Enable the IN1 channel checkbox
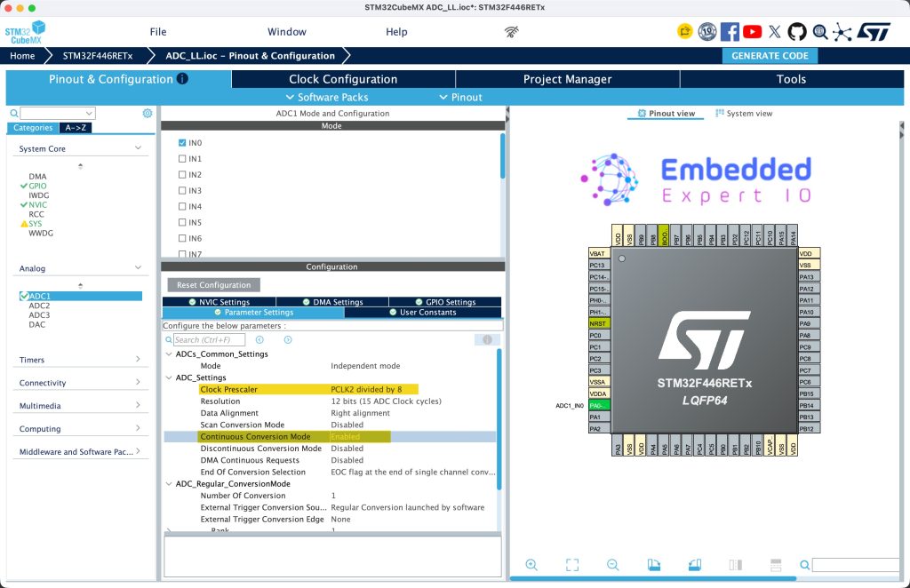The height and width of the screenshot is (588, 910). pos(182,158)
